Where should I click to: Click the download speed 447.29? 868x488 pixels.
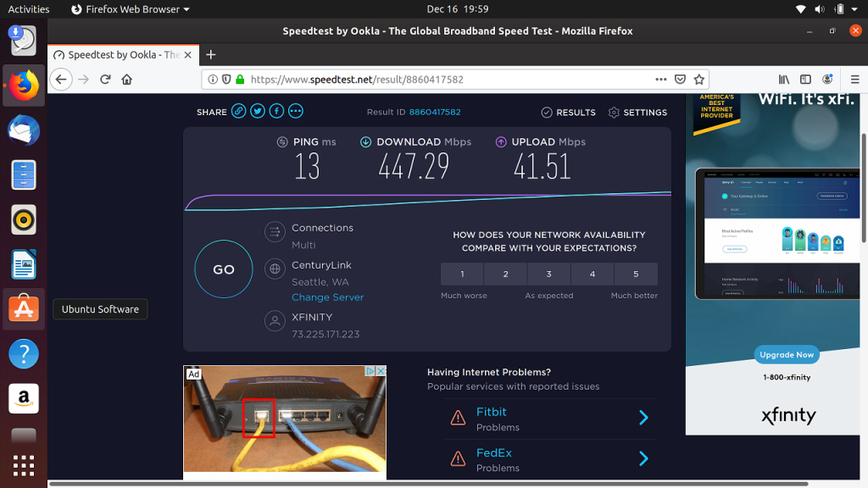tap(414, 167)
